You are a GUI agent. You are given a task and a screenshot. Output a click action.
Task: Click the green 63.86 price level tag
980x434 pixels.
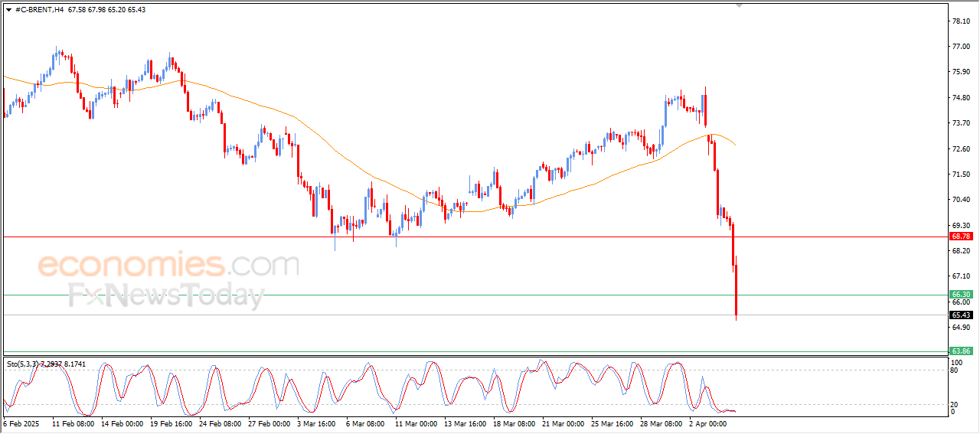point(961,351)
